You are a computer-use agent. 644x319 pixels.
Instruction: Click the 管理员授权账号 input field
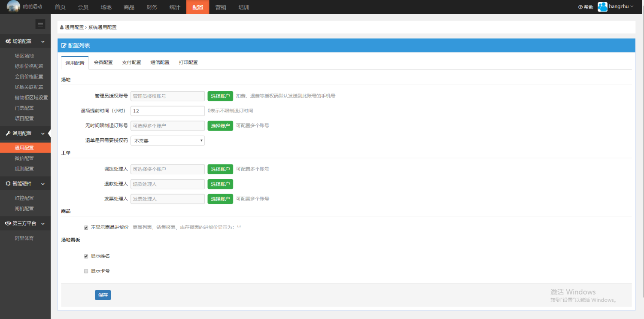point(167,96)
